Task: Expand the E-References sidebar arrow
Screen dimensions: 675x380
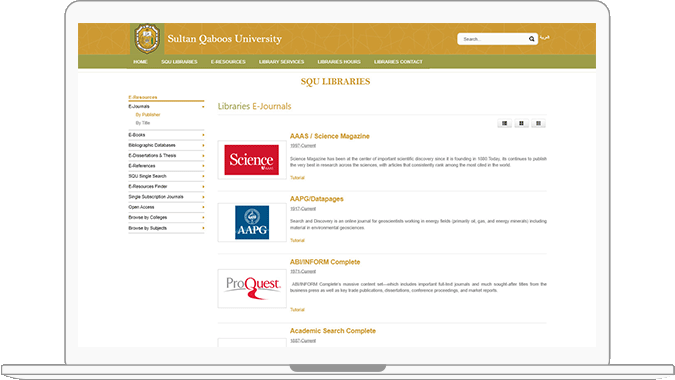Action: [203, 166]
